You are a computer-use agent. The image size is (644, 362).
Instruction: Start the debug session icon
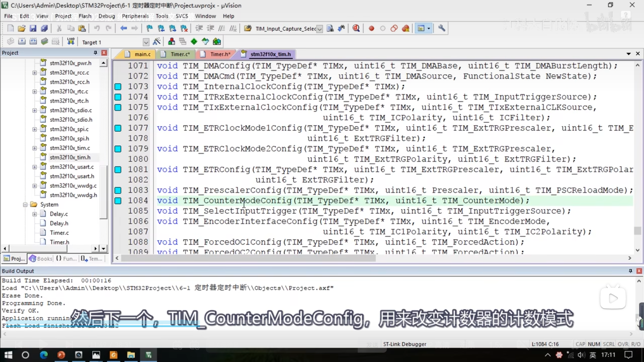[356, 28]
